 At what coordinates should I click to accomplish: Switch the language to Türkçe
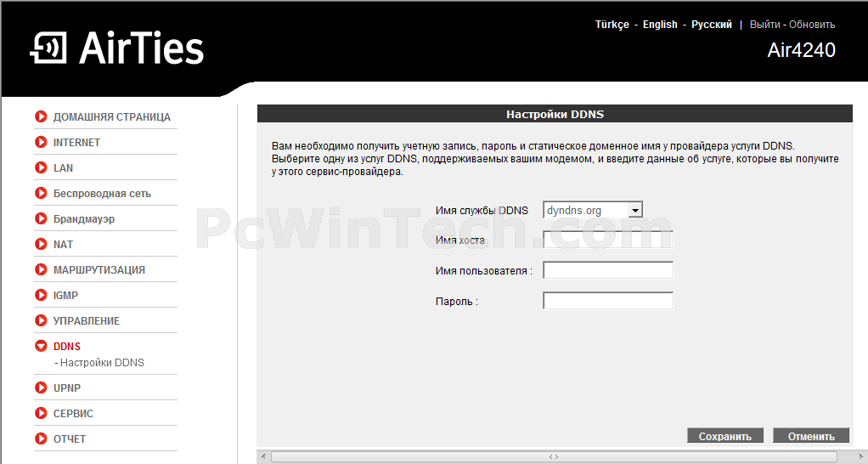(x=612, y=25)
